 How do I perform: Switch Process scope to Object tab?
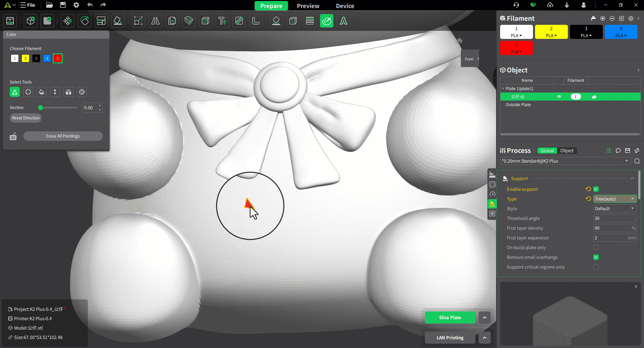[567, 151]
